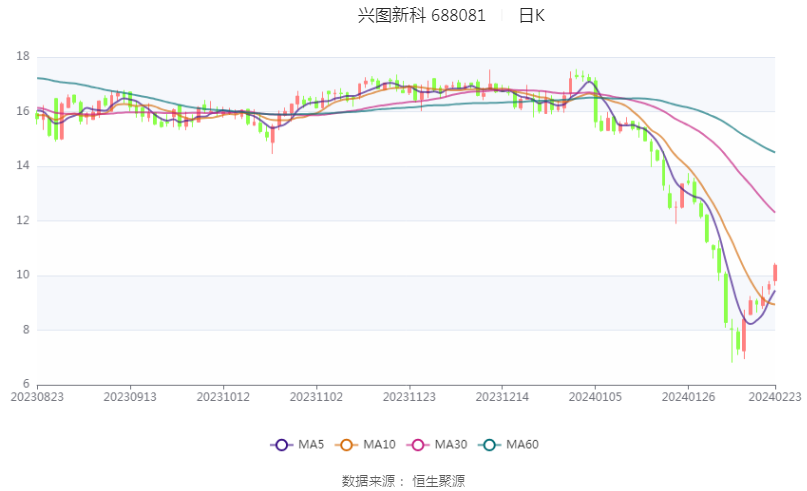The width and height of the screenshot is (807, 491).
Task: Click y-axis value 10
Action: click(23, 275)
